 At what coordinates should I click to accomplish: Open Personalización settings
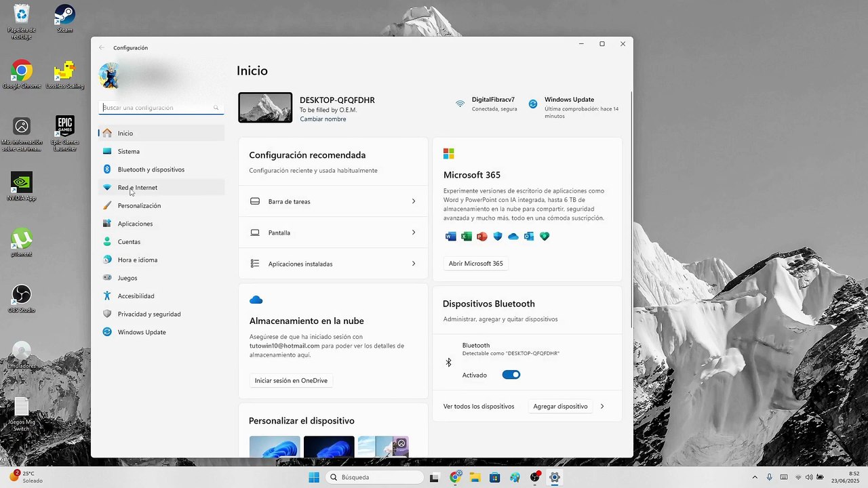pos(161,205)
